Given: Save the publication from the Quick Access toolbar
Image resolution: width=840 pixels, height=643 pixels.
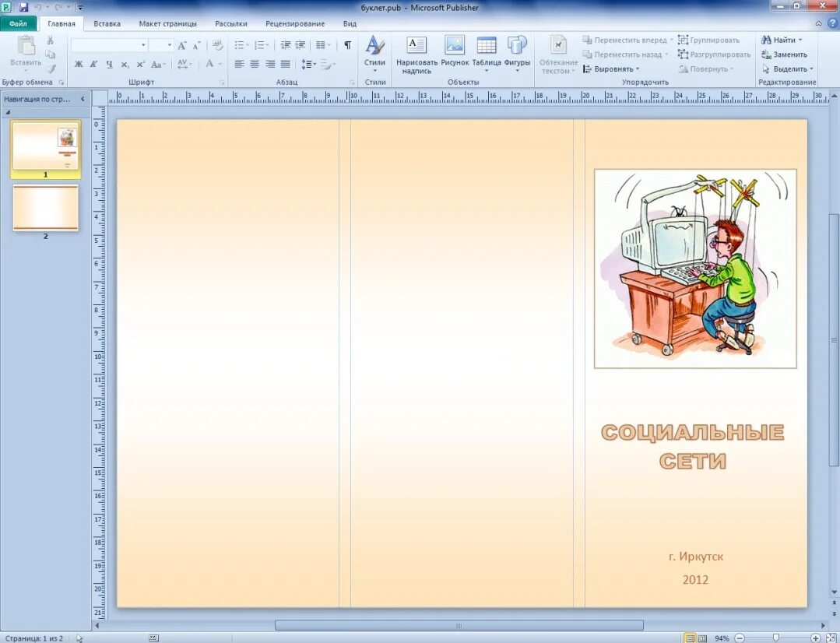Looking at the screenshot, I should 23,8.
